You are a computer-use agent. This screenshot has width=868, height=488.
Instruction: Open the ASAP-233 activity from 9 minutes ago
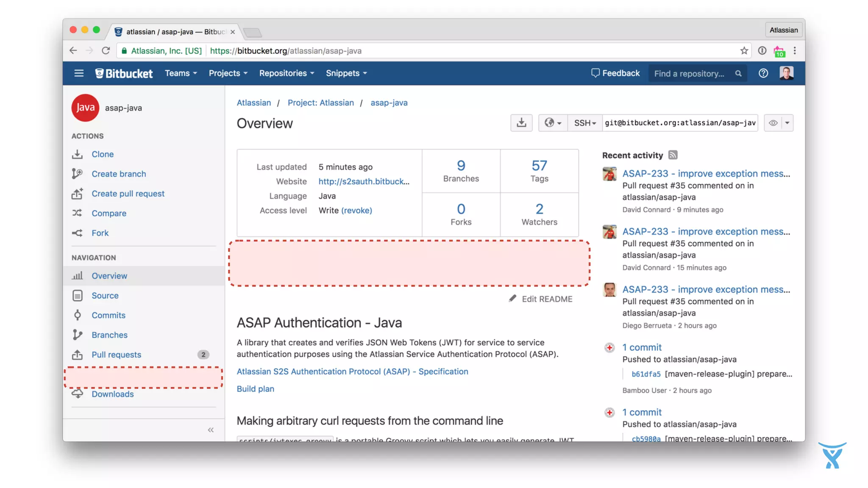coord(706,174)
